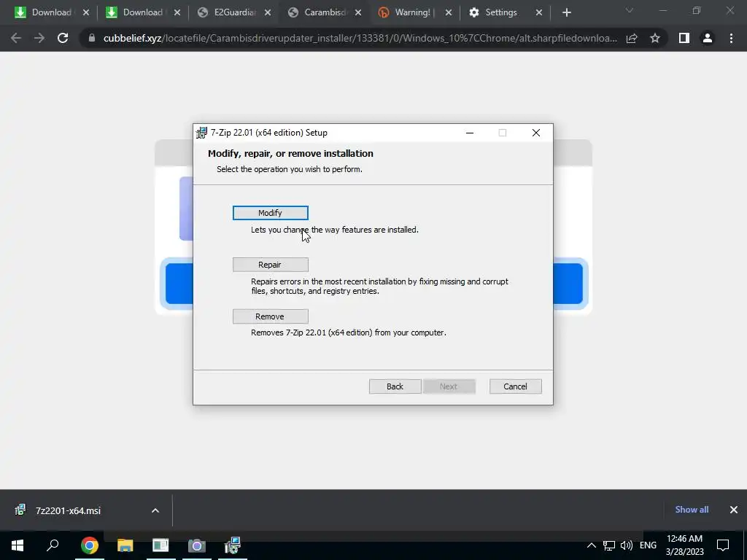Screen dimensions: 747x560
Task: Click the cubbelief.xyz address bar
Action: tap(360, 38)
